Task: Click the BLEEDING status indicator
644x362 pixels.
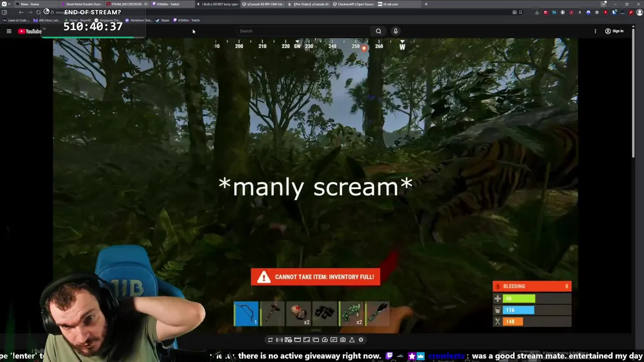Action: pyautogui.click(x=532, y=286)
